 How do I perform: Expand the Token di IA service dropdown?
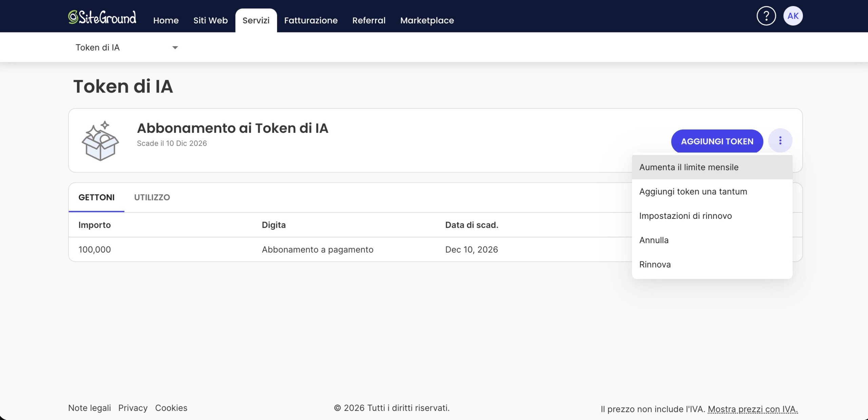coord(127,47)
